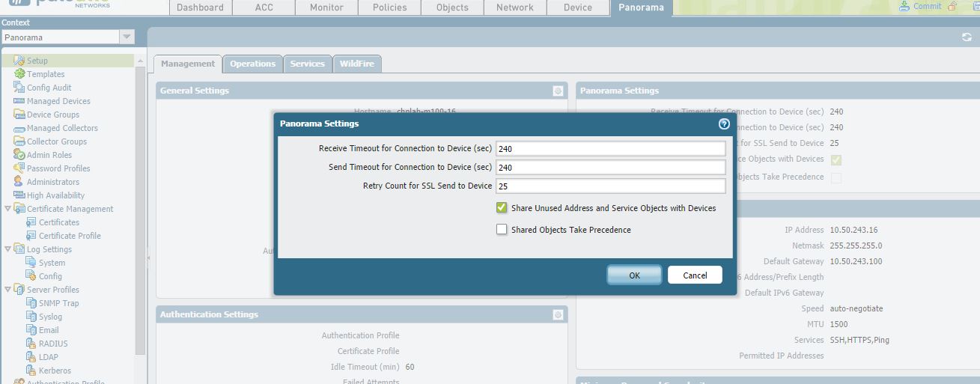This screenshot has height=384, width=980.
Task: Switch to the Objects tab
Action: [452, 7]
